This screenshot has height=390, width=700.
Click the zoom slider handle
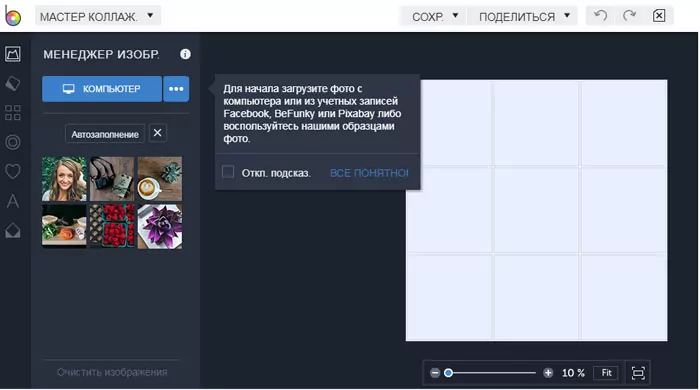[x=449, y=373]
